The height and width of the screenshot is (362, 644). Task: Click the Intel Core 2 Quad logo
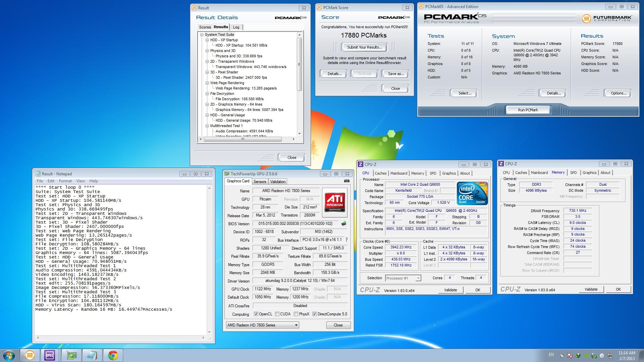(x=472, y=193)
